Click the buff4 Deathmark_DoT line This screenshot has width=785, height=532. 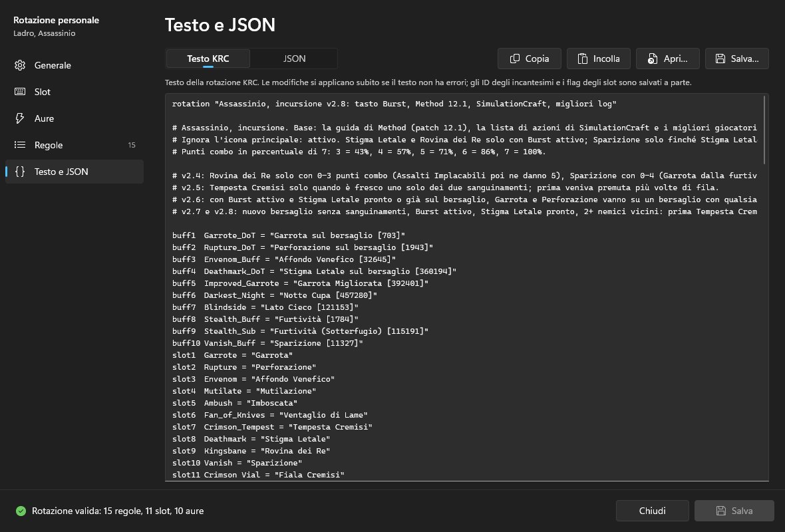314,271
